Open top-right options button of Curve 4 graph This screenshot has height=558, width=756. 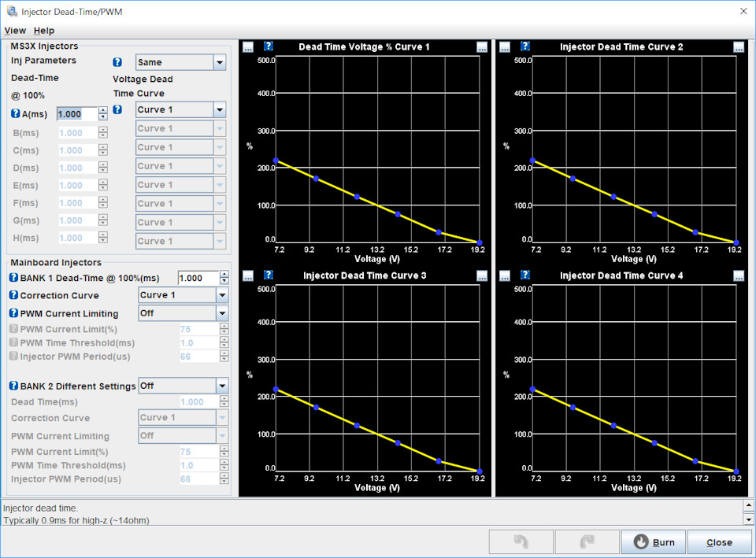pyautogui.click(x=739, y=275)
